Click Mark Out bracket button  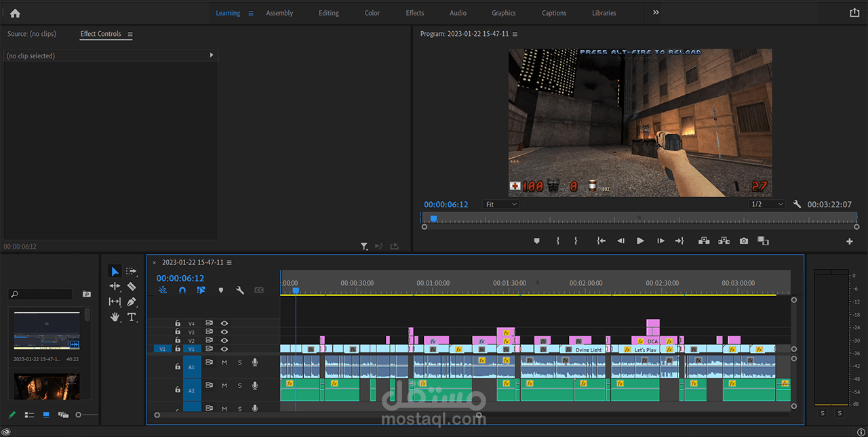click(576, 241)
